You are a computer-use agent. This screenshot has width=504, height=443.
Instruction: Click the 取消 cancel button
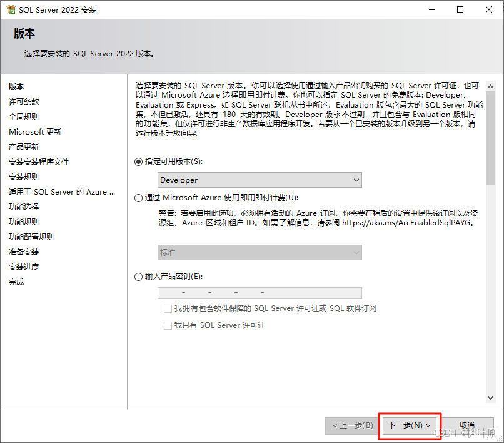click(x=467, y=425)
